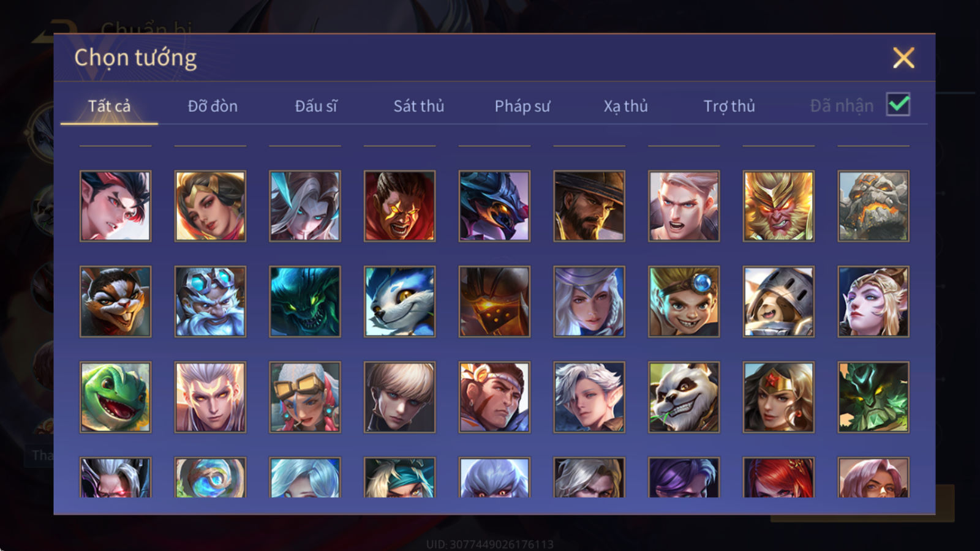
Task: Switch to the Pháp sư tab
Action: tap(522, 106)
